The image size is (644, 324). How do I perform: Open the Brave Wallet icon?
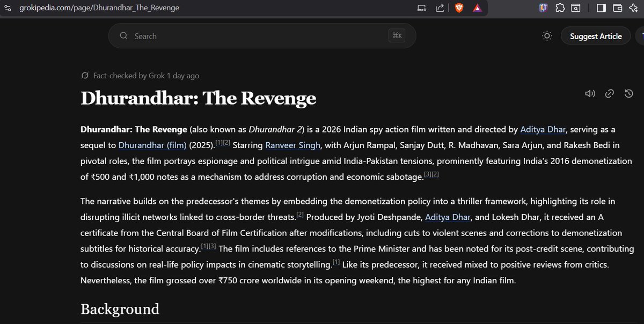(x=617, y=8)
